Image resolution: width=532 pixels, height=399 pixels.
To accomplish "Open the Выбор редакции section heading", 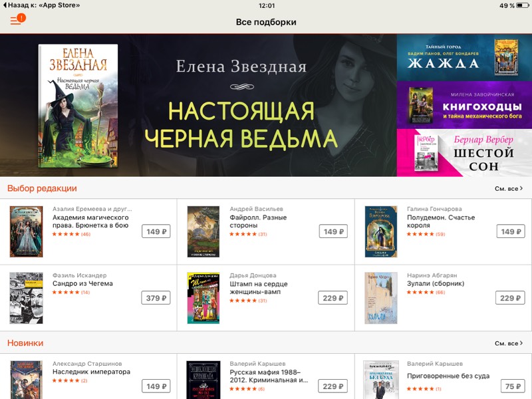I will pos(42,188).
